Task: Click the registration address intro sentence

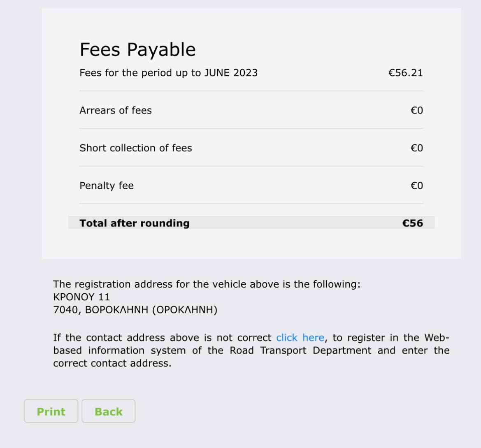Action: coord(207,284)
